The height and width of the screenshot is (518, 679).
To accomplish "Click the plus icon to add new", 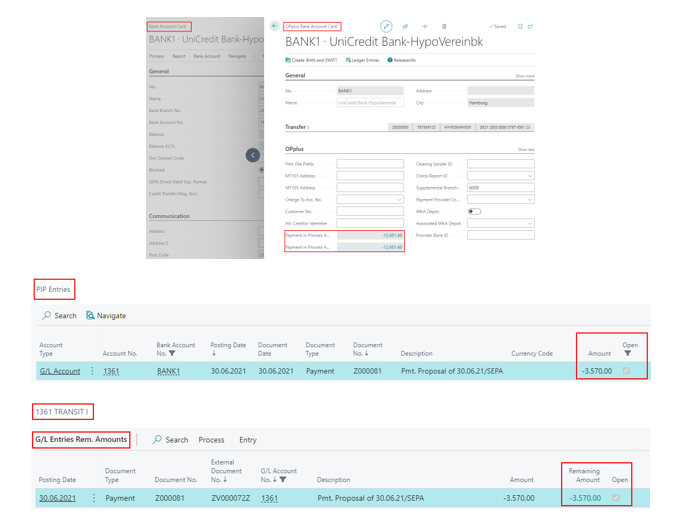I will pyautogui.click(x=425, y=27).
